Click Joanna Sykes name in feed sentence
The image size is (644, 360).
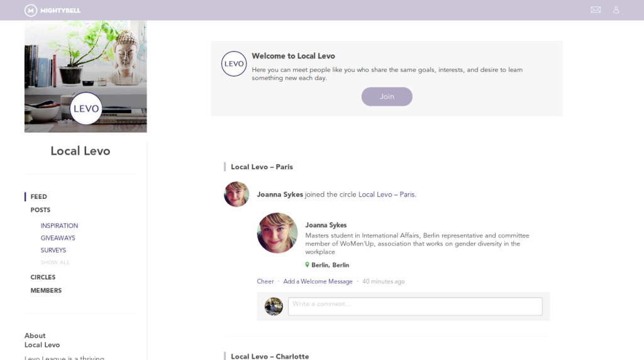pyautogui.click(x=280, y=194)
